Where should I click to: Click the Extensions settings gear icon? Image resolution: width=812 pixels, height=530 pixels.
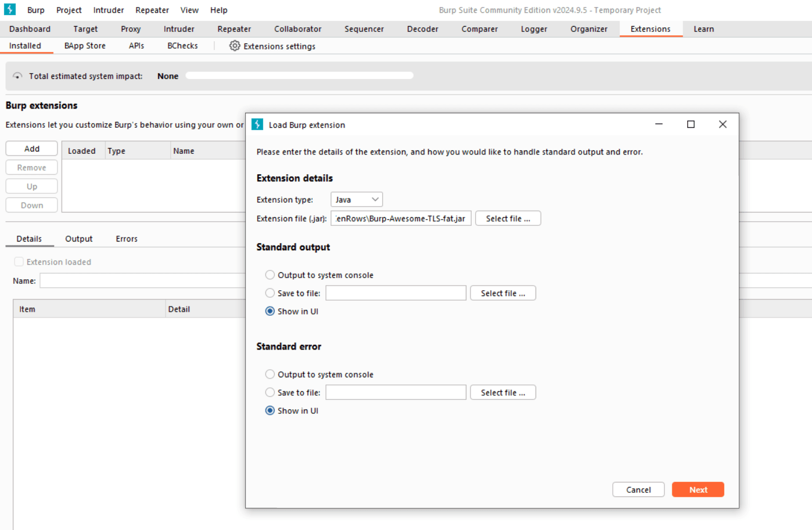235,46
